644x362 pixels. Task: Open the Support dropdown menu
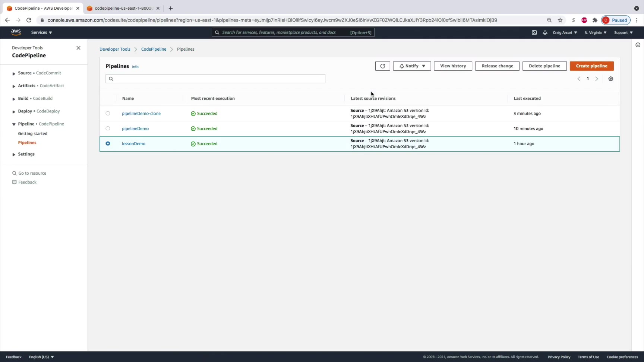pos(623,32)
